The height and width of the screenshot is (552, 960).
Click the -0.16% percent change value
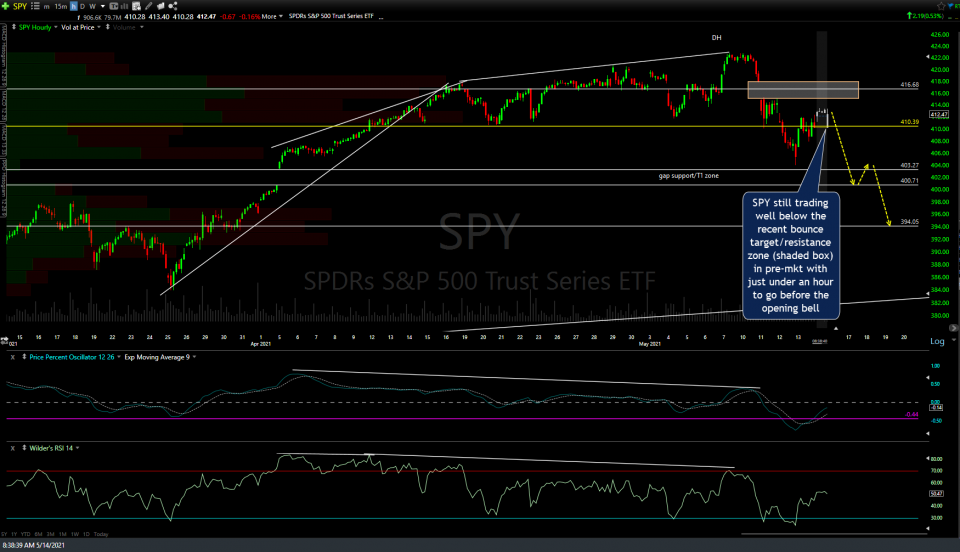[250, 17]
